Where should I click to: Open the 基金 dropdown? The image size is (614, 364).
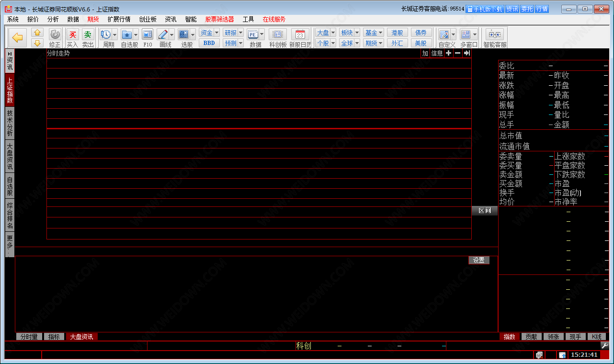click(374, 33)
